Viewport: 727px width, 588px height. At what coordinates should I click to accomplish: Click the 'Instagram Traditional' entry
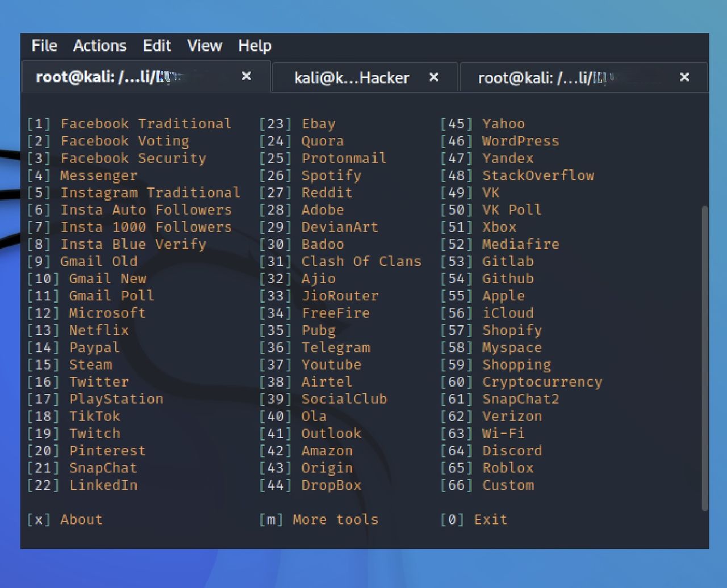point(151,192)
